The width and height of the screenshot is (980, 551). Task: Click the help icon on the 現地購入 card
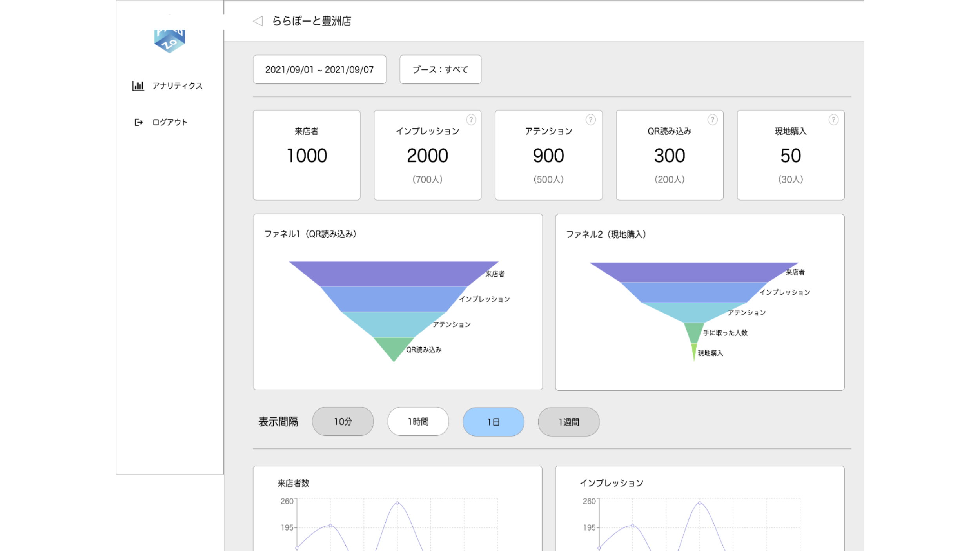(x=833, y=120)
